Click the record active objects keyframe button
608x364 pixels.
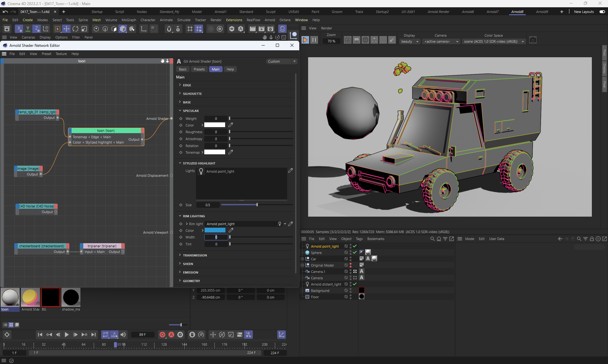pos(162,335)
